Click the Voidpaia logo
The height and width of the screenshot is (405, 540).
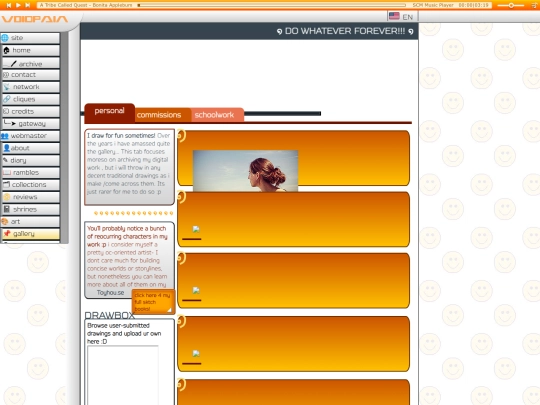34,19
